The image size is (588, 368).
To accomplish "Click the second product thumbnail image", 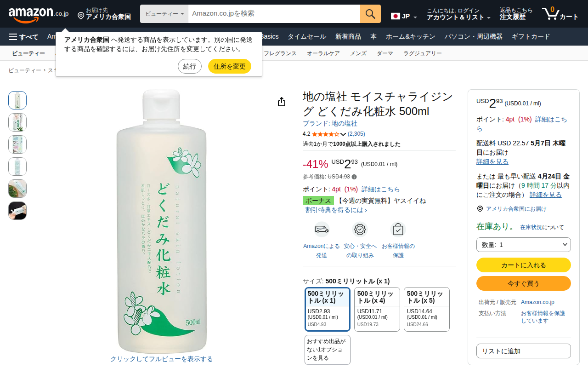I will (17, 122).
